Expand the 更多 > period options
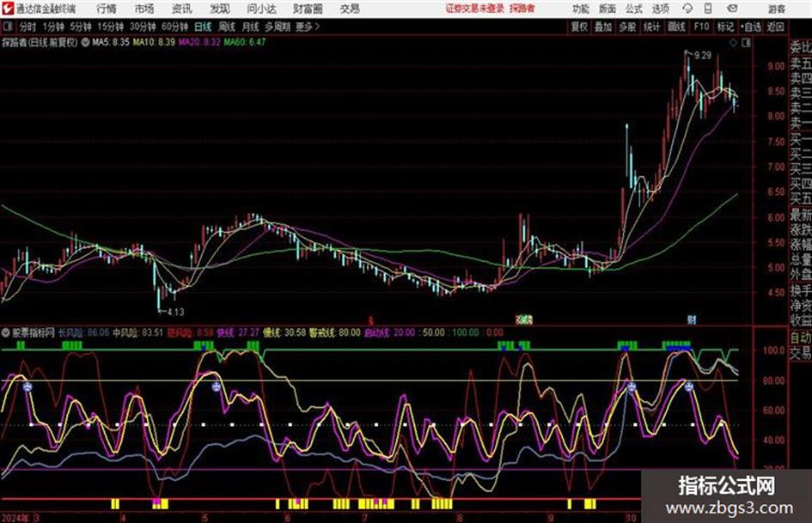This screenshot has height=523, width=812. coord(308,27)
